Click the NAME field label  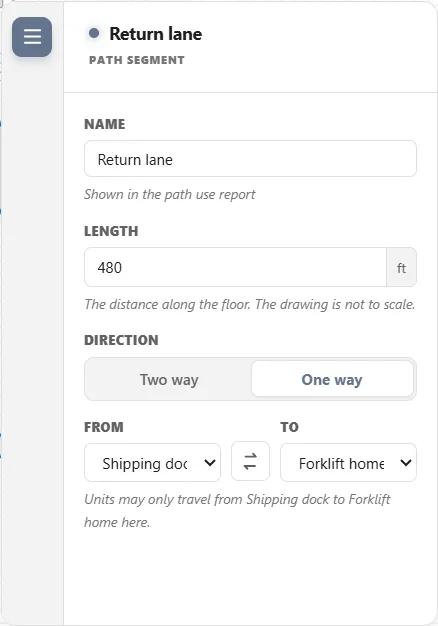105,124
